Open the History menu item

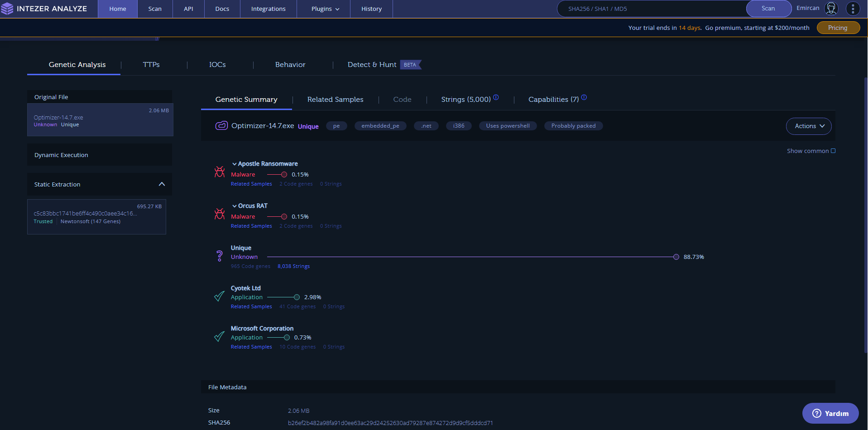pos(372,9)
